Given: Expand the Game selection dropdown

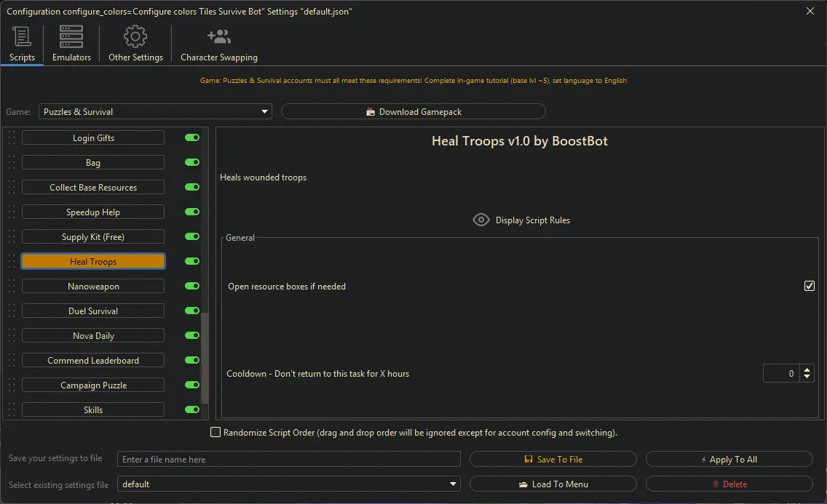Looking at the screenshot, I should 264,112.
